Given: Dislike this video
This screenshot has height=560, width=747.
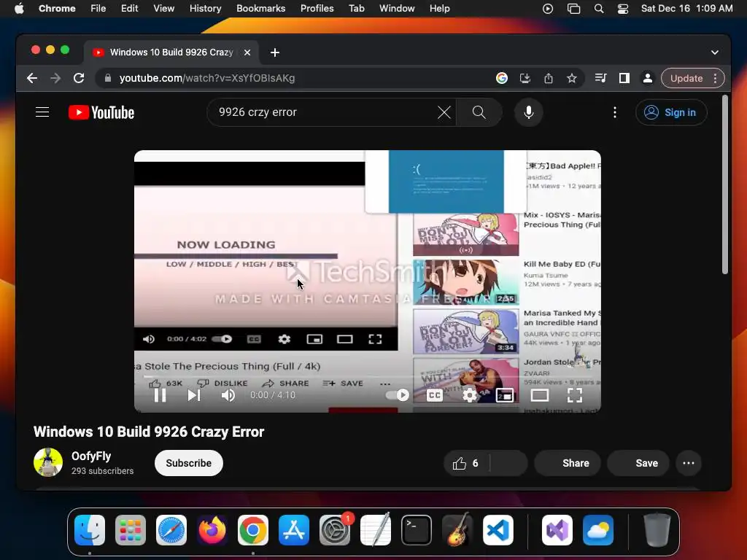Looking at the screenshot, I should pyautogui.click(x=508, y=463).
